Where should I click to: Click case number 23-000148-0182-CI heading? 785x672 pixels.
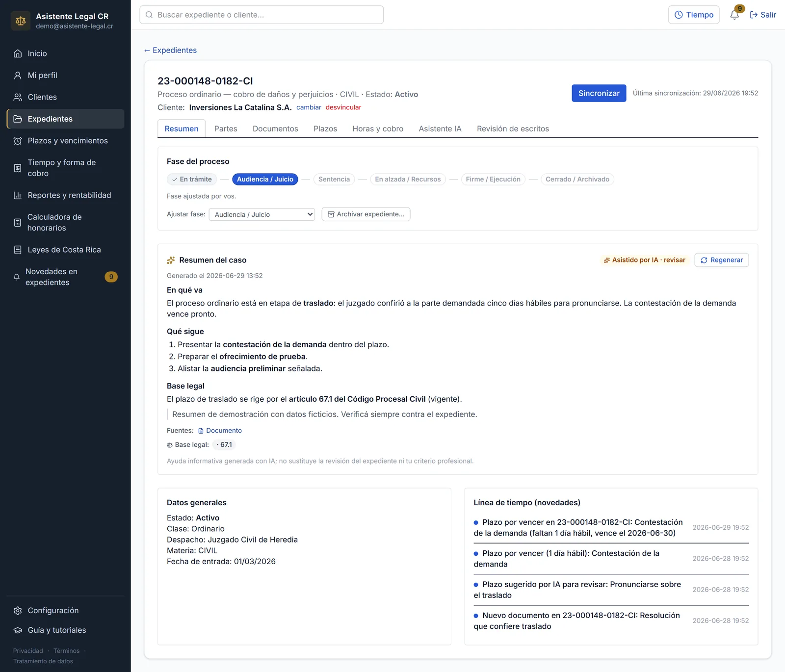(205, 81)
